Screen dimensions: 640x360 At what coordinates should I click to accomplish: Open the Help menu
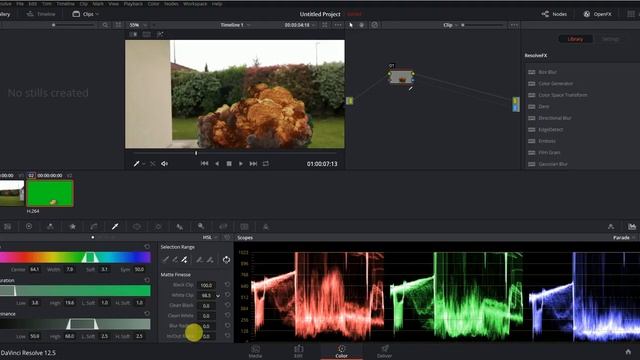point(217,4)
